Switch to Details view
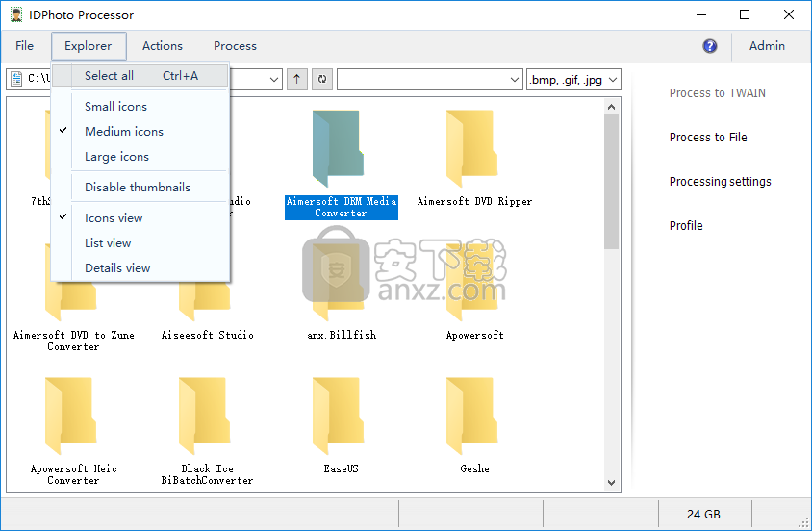Screen dimensions: 812x531 click(x=140, y=267)
